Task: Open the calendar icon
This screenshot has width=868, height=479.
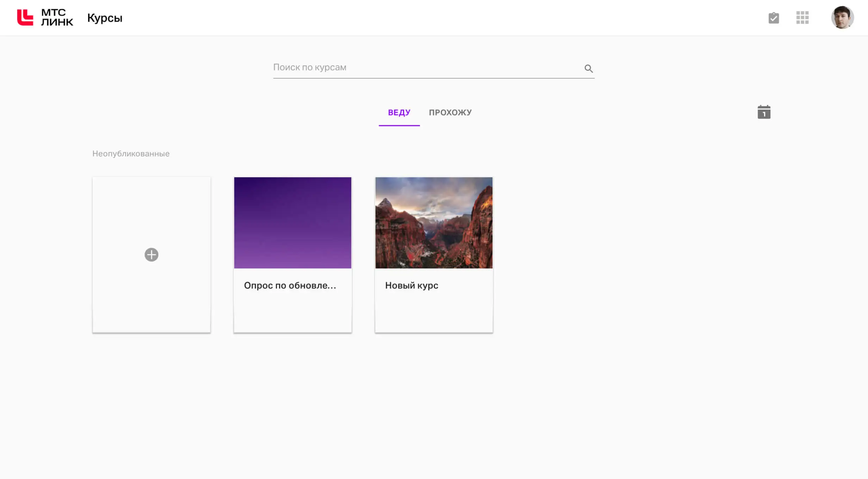Action: [764, 112]
